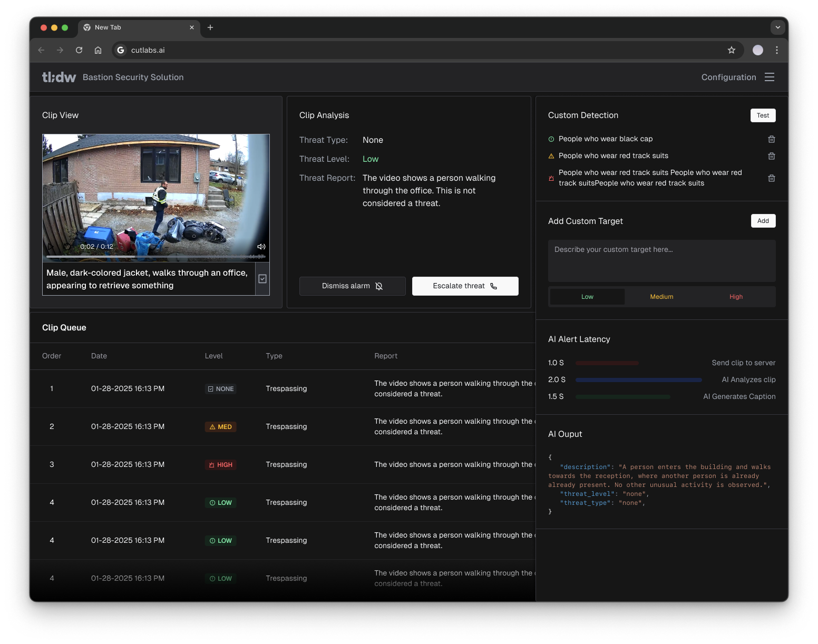Open the Configuration menu
This screenshot has height=644, width=818.
click(x=728, y=77)
